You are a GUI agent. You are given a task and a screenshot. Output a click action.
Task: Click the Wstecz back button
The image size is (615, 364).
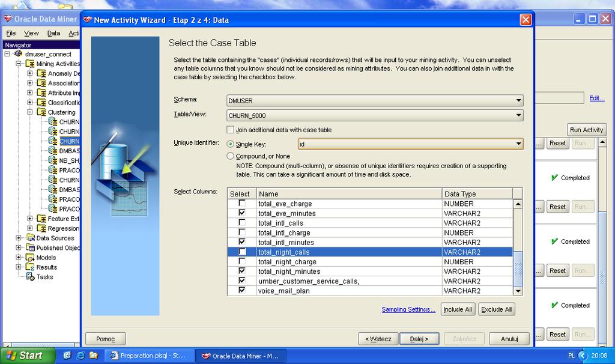point(378,339)
